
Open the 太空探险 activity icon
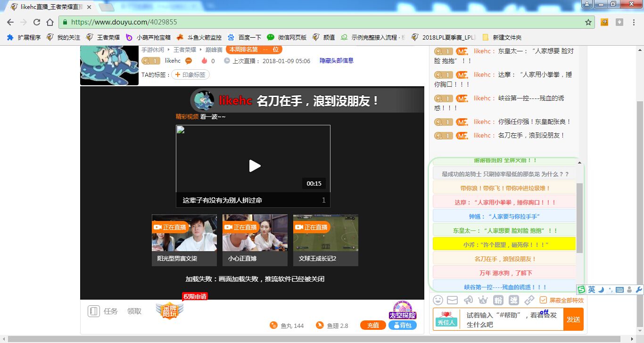pyautogui.click(x=403, y=310)
